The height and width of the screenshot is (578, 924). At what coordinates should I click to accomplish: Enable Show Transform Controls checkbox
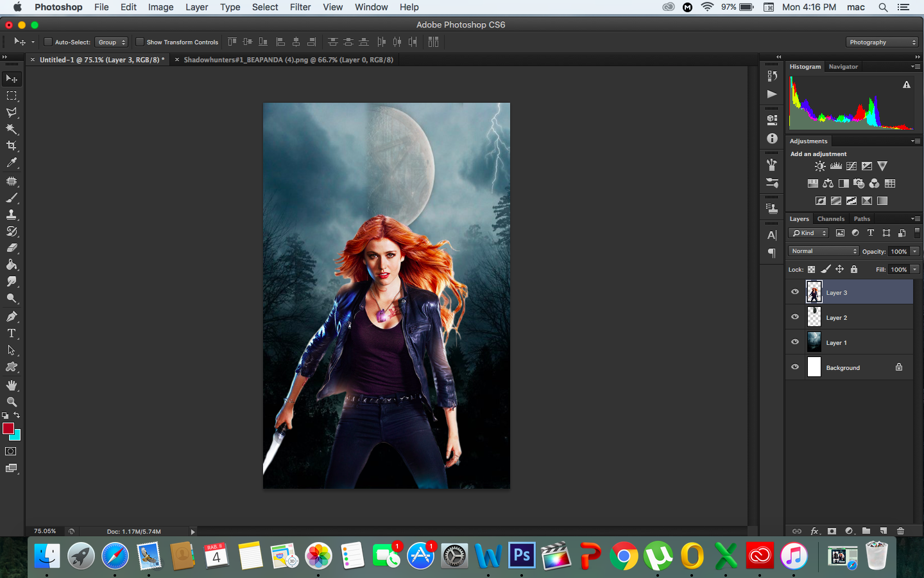(139, 42)
